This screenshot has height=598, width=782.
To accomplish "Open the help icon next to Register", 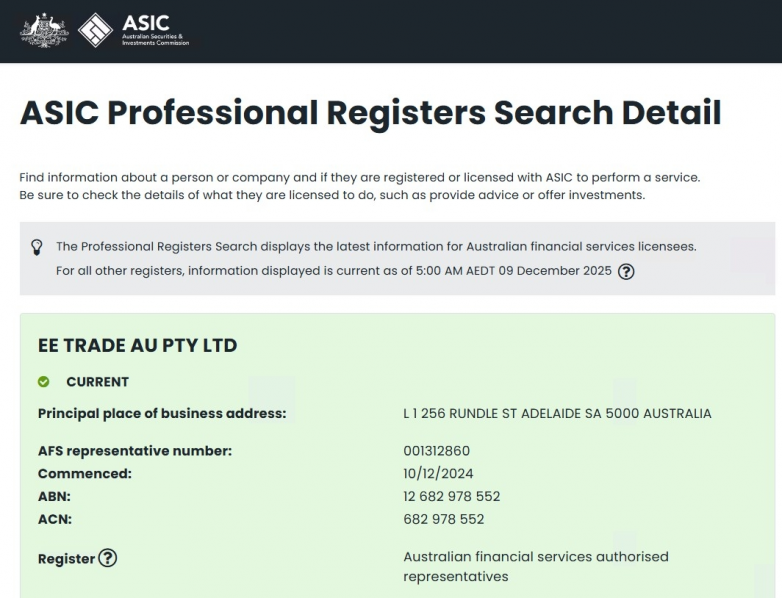I will pos(107,559).
